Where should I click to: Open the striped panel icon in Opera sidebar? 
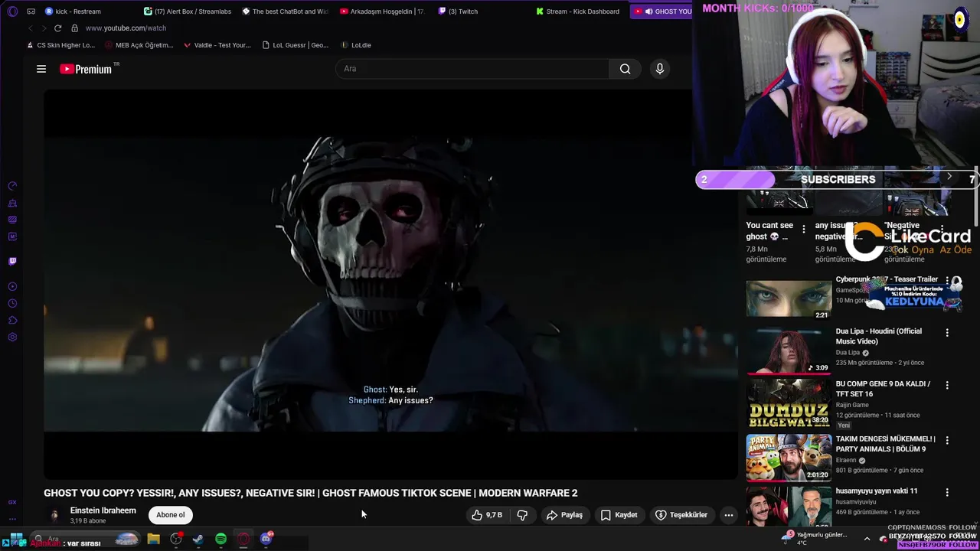(12, 220)
